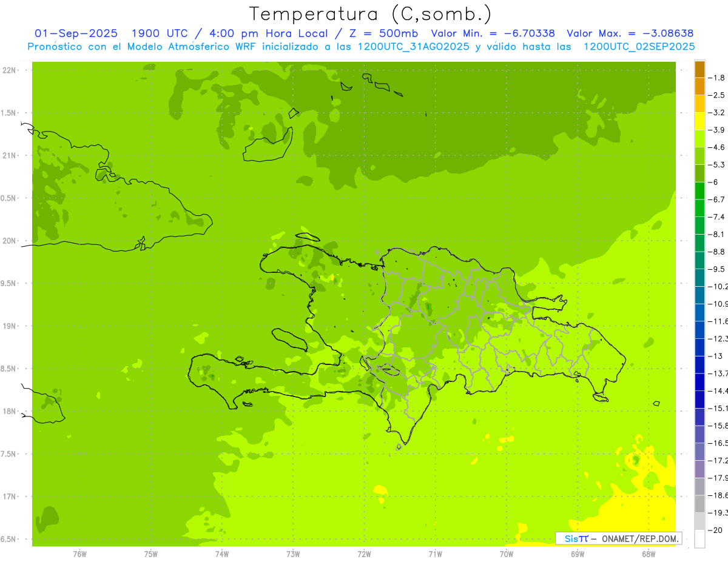
Task: Click the '73W' longitude label
Action: (293, 554)
